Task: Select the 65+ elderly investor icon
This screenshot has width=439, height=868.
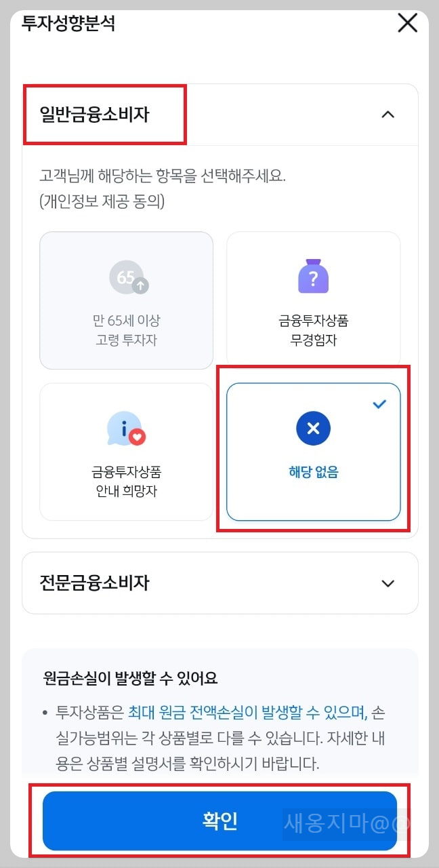Action: [x=126, y=278]
